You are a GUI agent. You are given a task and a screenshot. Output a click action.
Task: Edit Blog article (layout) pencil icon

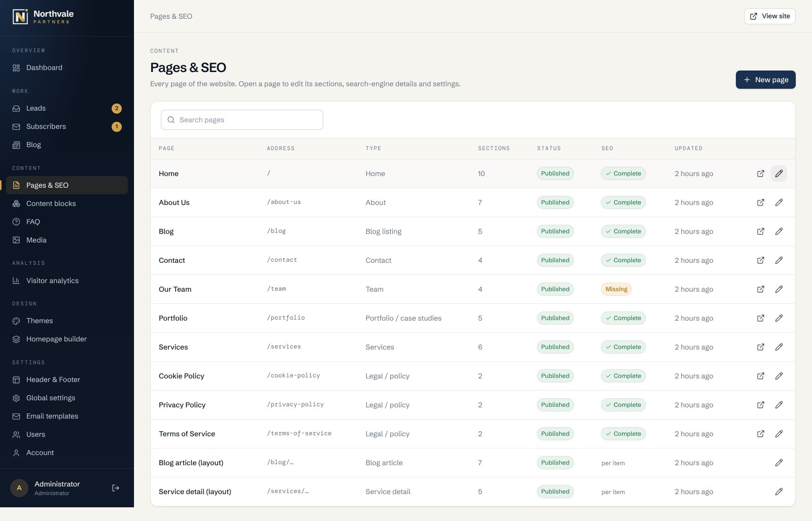click(x=779, y=463)
